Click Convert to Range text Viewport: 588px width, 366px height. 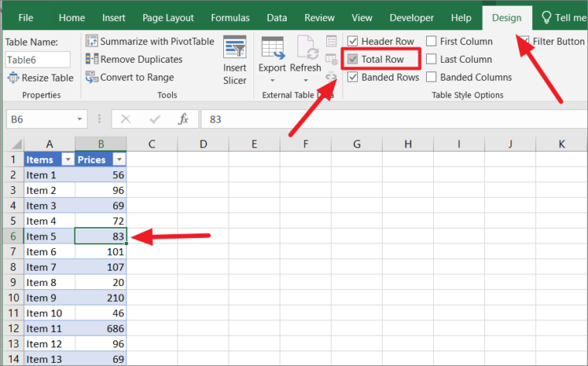click(137, 78)
